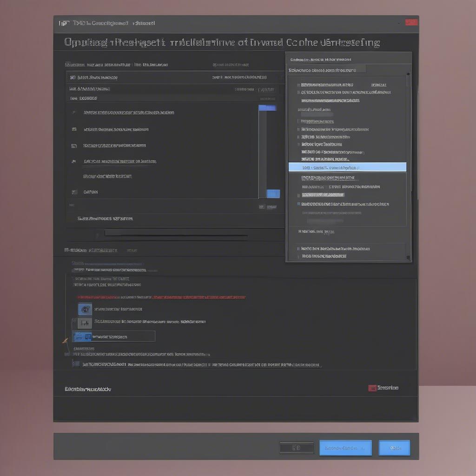The width and height of the screenshot is (476, 476).
Task: Select the light-blue highlighted row in the right panel
Action: pos(347,167)
